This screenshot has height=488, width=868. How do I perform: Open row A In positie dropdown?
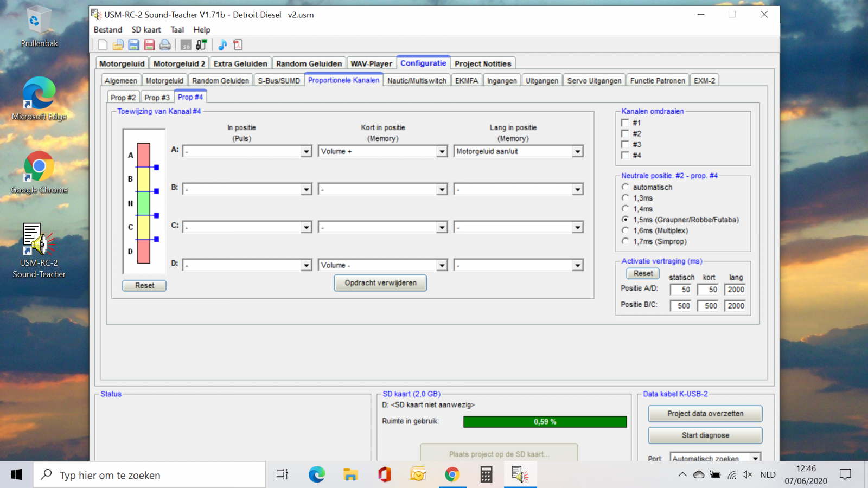point(247,151)
